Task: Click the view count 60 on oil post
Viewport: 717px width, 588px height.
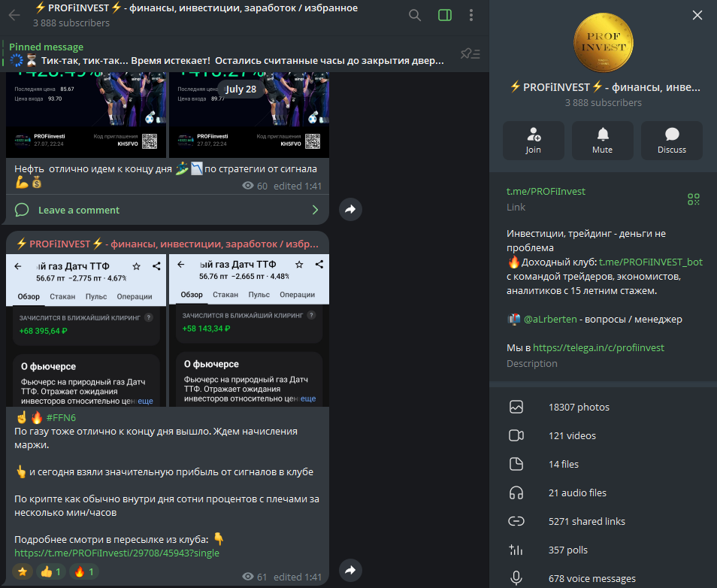Action: (x=255, y=186)
